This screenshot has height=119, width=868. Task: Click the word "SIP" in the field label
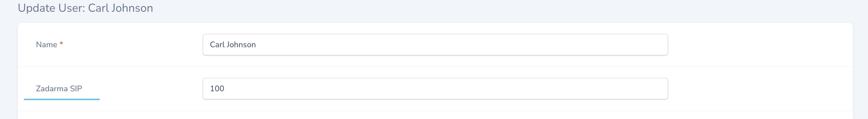coord(76,89)
